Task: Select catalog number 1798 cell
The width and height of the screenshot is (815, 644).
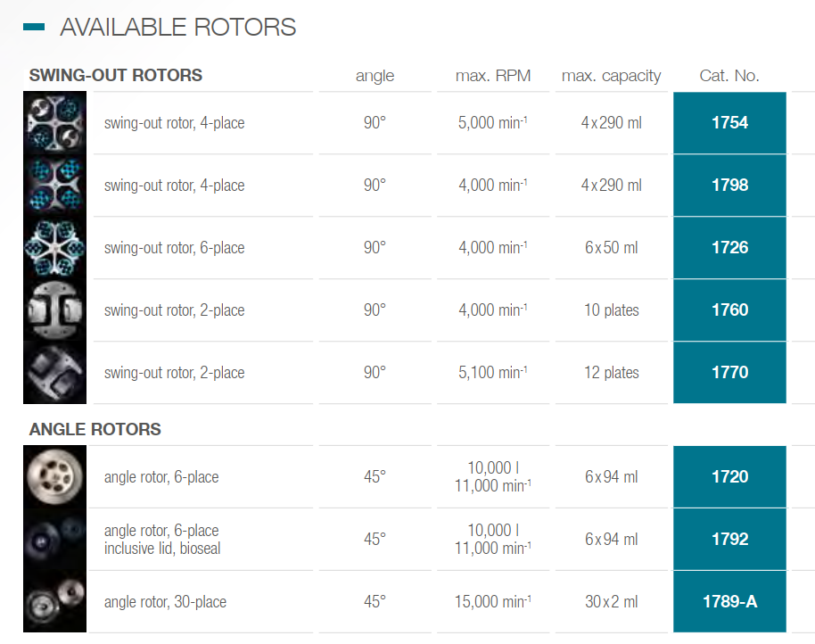Action: click(729, 186)
